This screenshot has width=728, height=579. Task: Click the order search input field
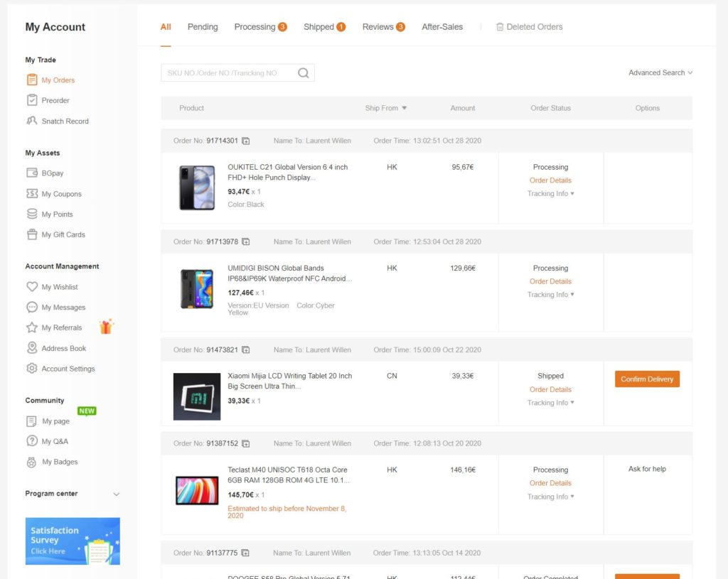click(227, 73)
